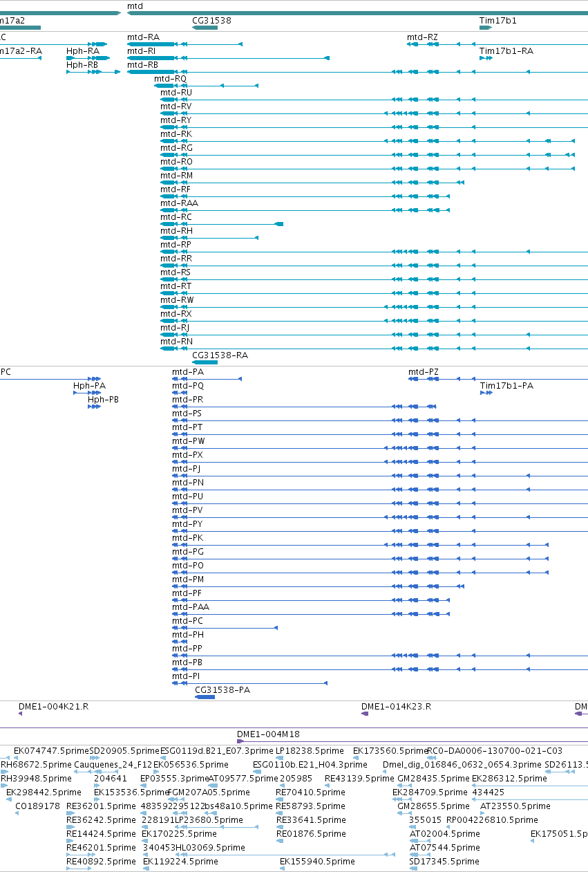Click transcript mtd-RC label
The width and height of the screenshot is (588, 872).
(x=176, y=216)
